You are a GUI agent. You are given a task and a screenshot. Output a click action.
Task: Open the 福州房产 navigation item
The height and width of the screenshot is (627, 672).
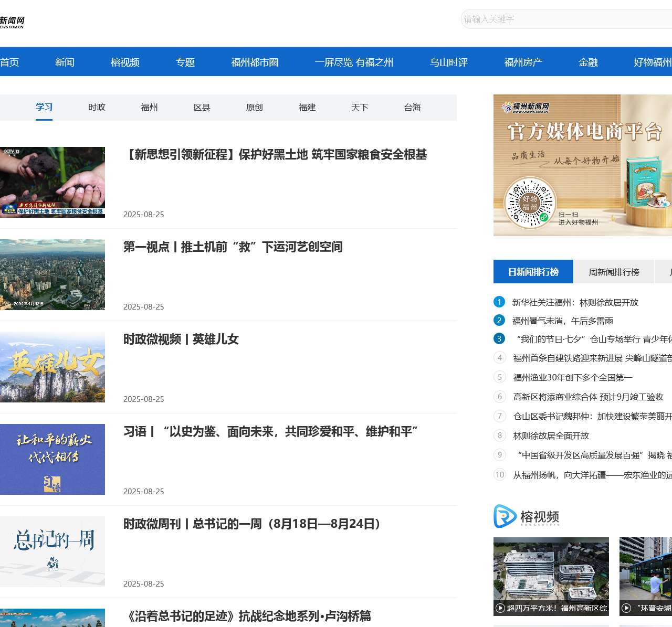(523, 62)
